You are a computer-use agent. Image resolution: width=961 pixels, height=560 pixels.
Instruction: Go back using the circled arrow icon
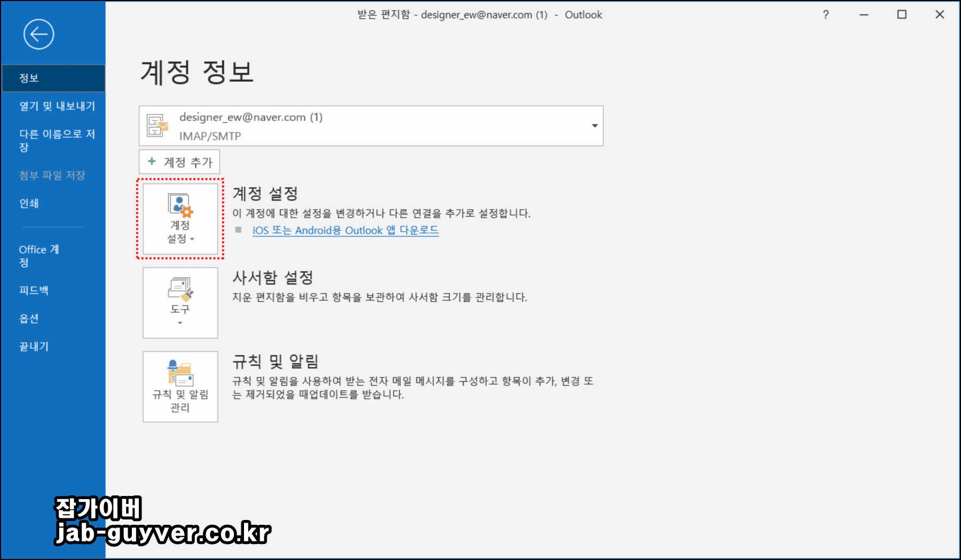[x=39, y=35]
